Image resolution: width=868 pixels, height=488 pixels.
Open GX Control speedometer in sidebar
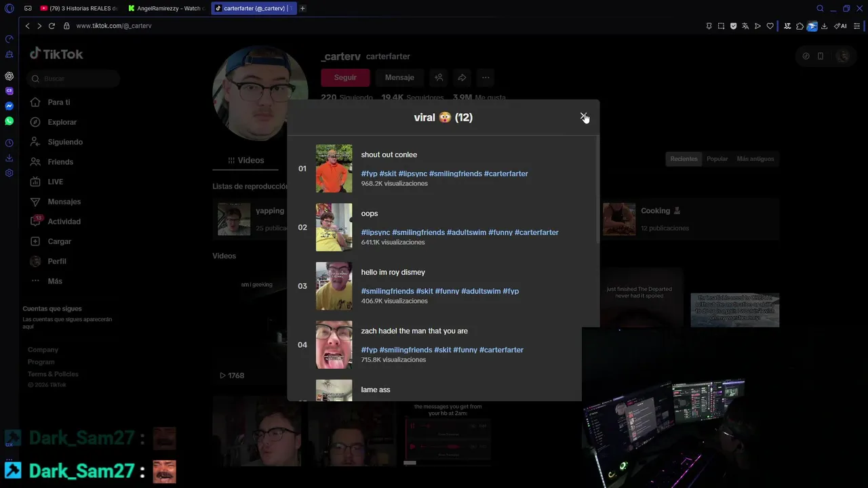pyautogui.click(x=9, y=39)
